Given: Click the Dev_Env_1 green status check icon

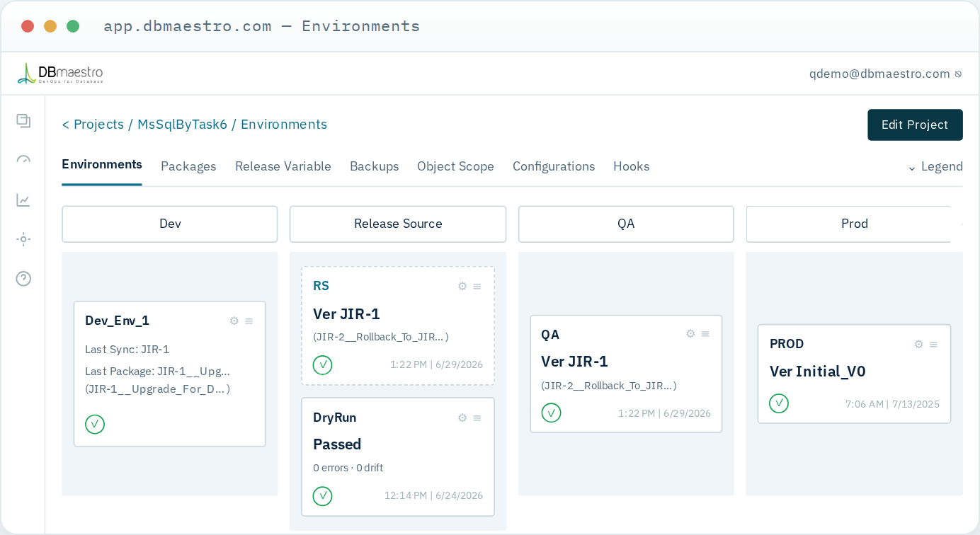Looking at the screenshot, I should (95, 424).
